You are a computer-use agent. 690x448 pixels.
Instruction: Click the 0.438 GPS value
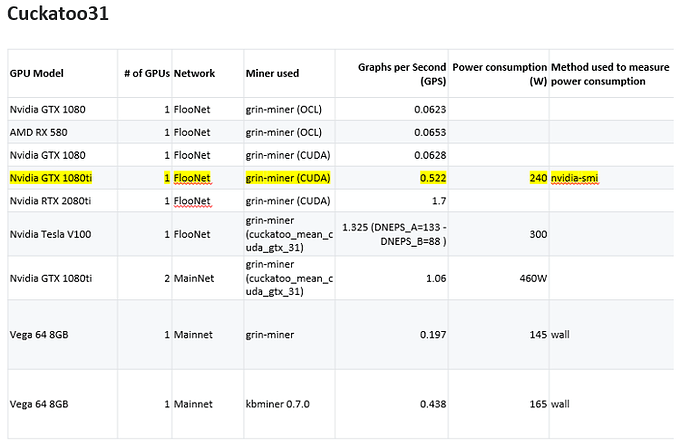pos(433,404)
